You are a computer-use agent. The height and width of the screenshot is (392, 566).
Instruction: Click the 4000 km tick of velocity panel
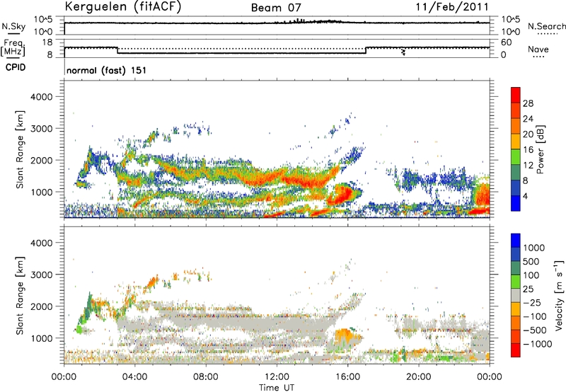(41, 243)
